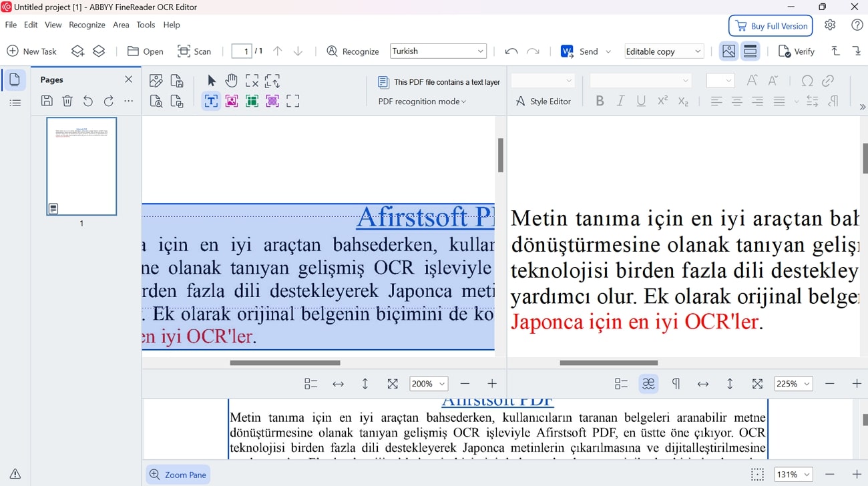Open the Tools menu
Viewport: 868px width, 486px height.
[146, 25]
